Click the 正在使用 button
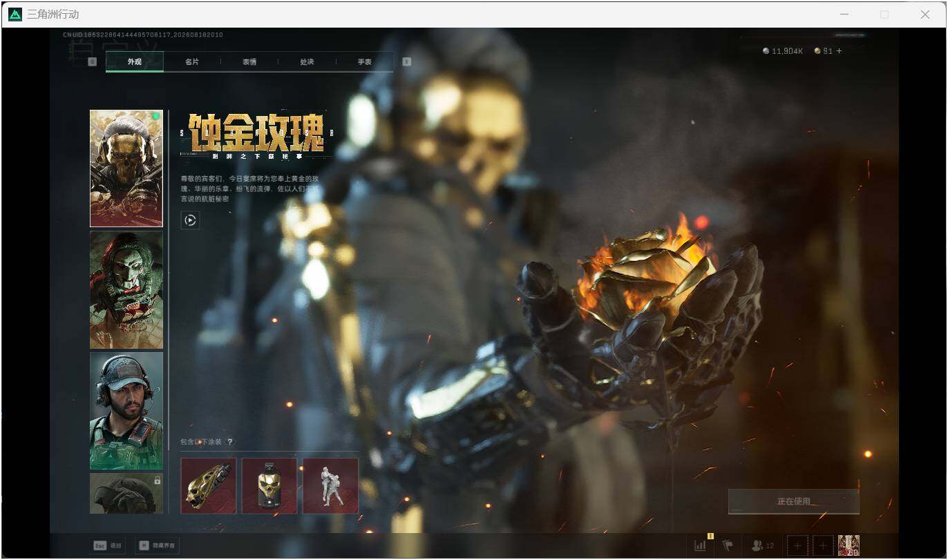This screenshot has height=560, width=948. point(794,501)
